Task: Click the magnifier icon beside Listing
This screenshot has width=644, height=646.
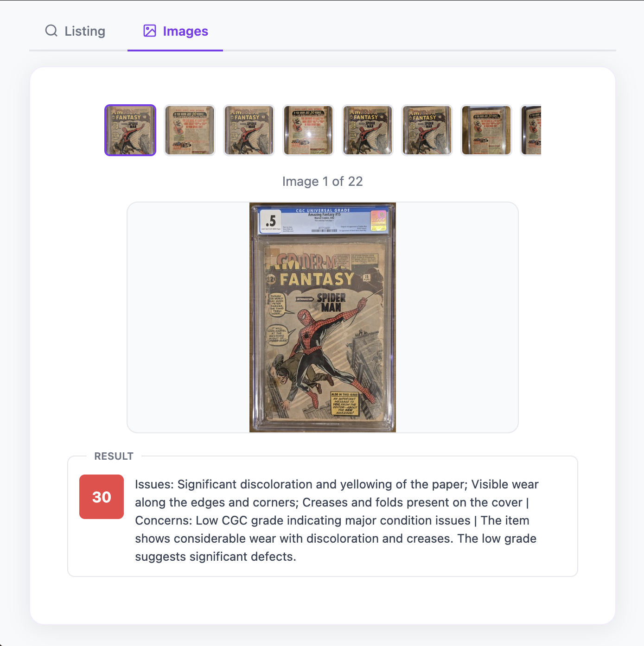Action: (x=51, y=31)
